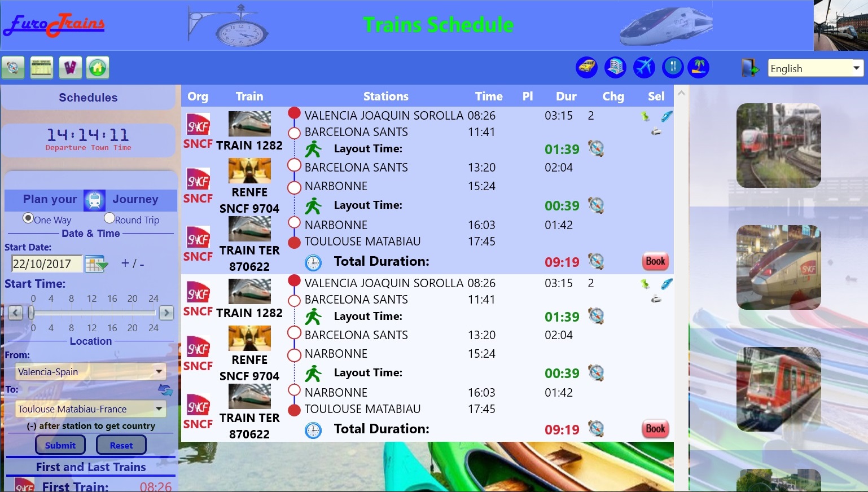Click the start time slider right arrow
Viewport: 868px width, 492px height.
click(166, 313)
